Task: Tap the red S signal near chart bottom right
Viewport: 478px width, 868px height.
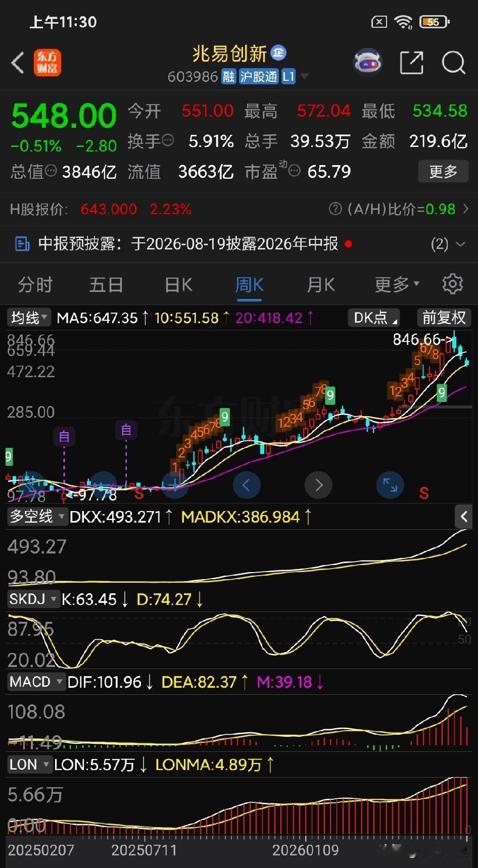Action: coord(424,493)
